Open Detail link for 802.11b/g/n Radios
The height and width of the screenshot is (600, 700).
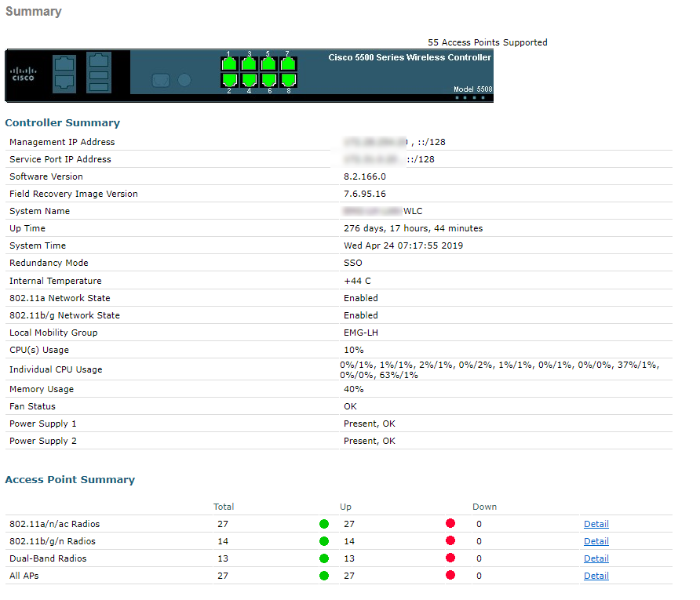596,541
